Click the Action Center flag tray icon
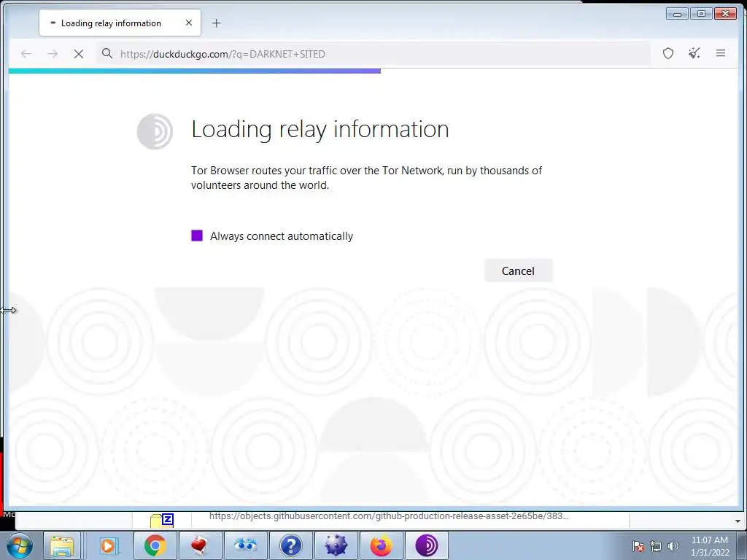The image size is (747, 560). point(638,546)
